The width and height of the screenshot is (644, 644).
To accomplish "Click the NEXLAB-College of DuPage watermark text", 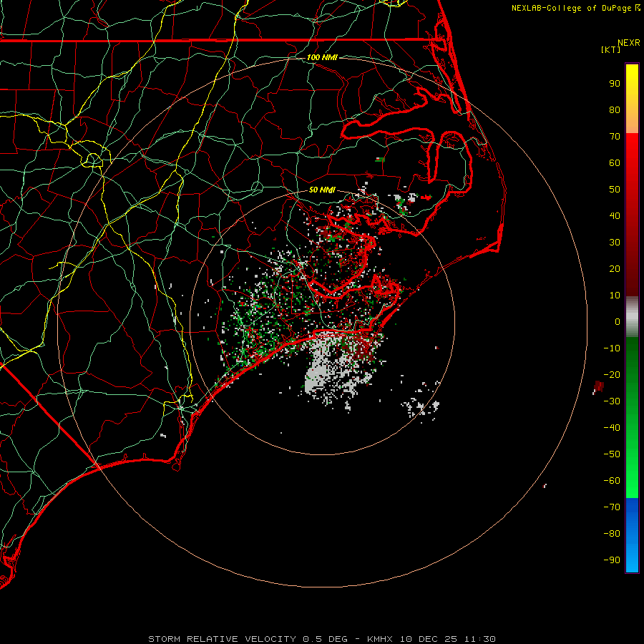I will coord(575,8).
